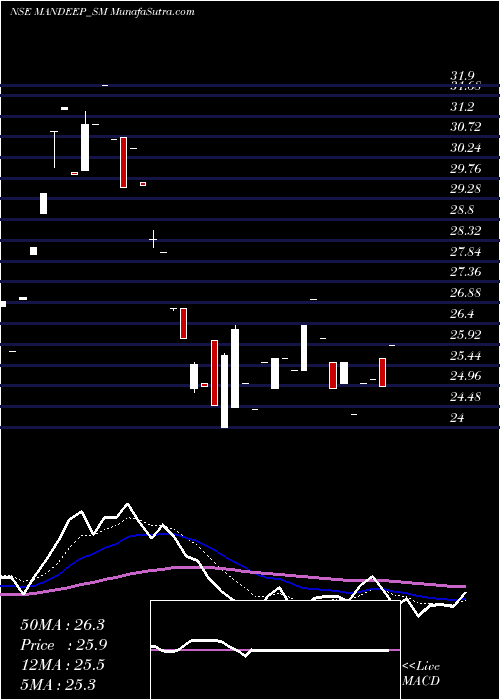
Task: Select the 12MA : 25.5 readout
Action: pos(62,665)
